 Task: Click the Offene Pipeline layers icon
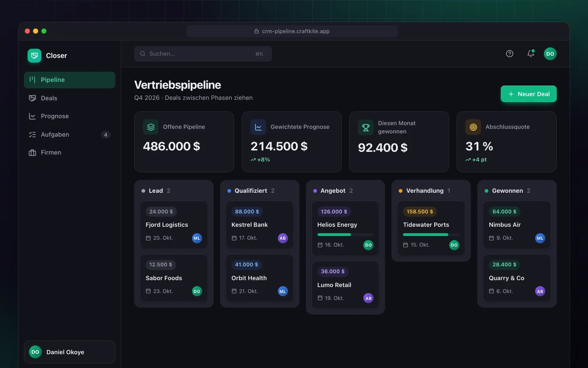151,127
